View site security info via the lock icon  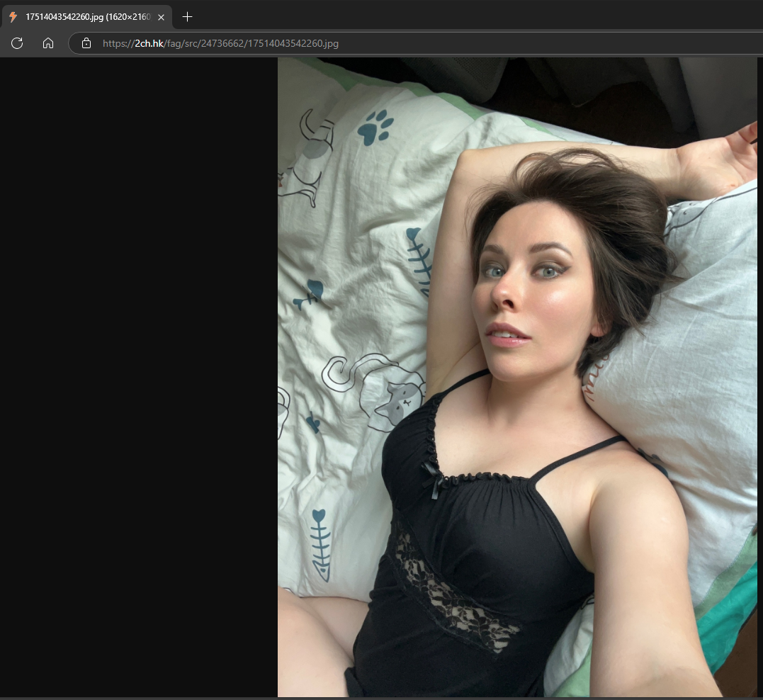click(86, 43)
